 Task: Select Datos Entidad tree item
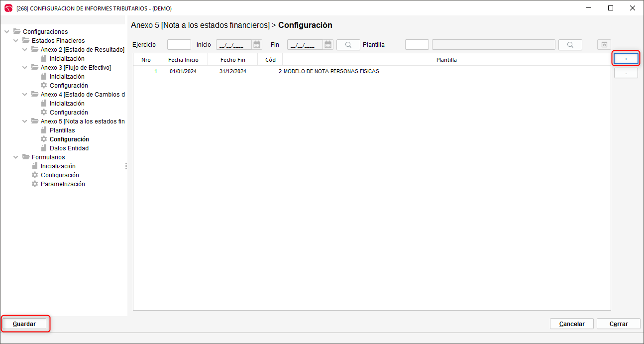pyautogui.click(x=69, y=148)
